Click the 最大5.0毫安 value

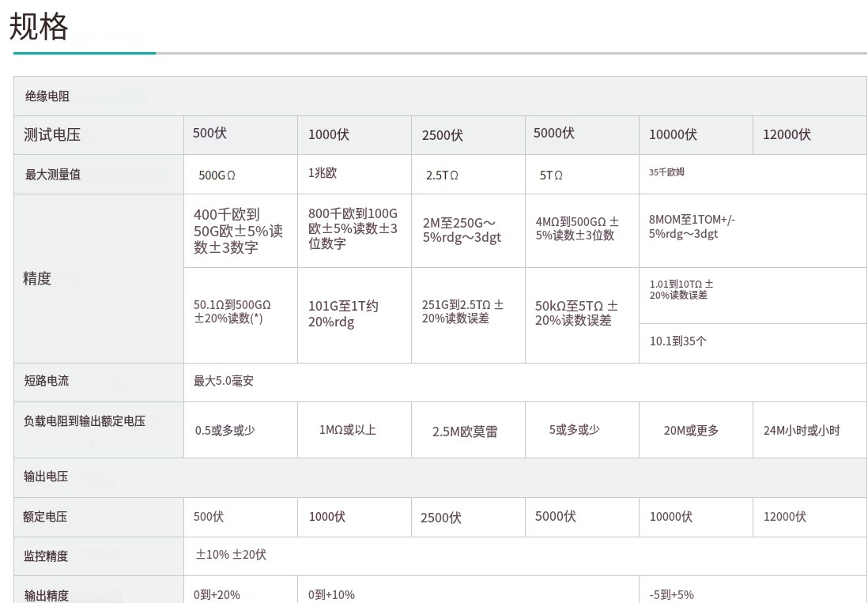224,381
